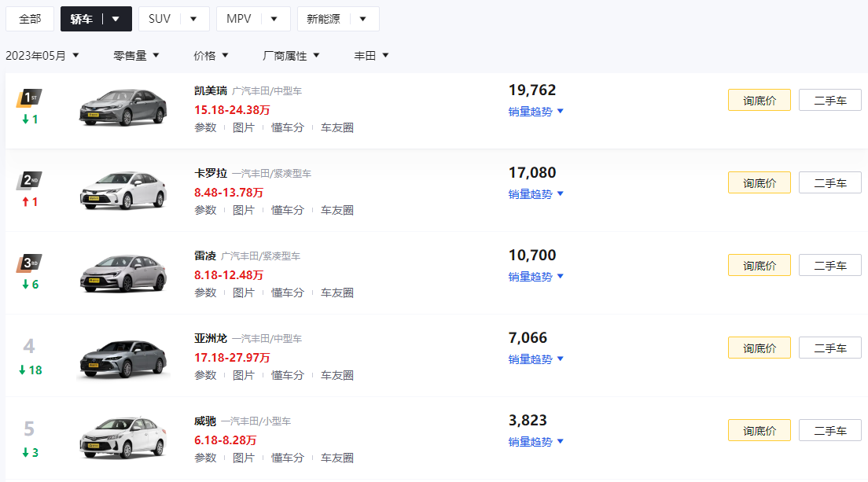The height and width of the screenshot is (482, 868).
Task: Expand 销量趋势 for 凯美瑞
Action: click(x=536, y=112)
